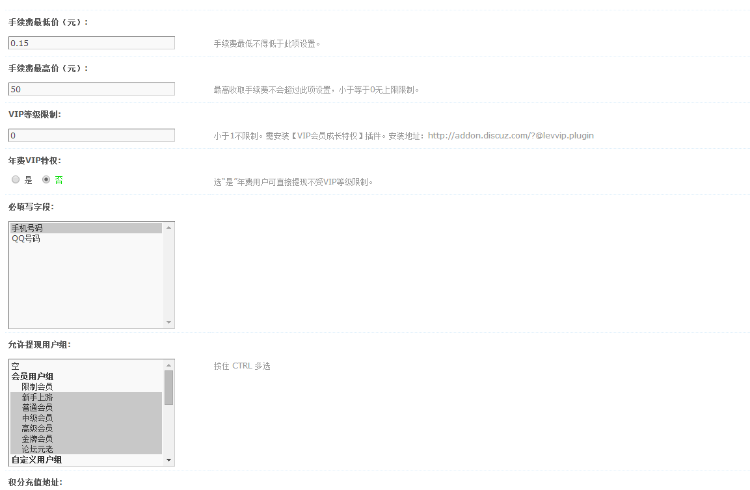Screen dimensions: 750x490
Task: Click the 自定义用户组 group header
Action: [x=86, y=459]
